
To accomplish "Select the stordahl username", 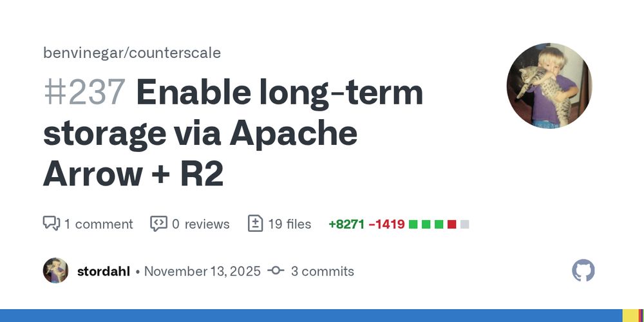I will (x=104, y=271).
